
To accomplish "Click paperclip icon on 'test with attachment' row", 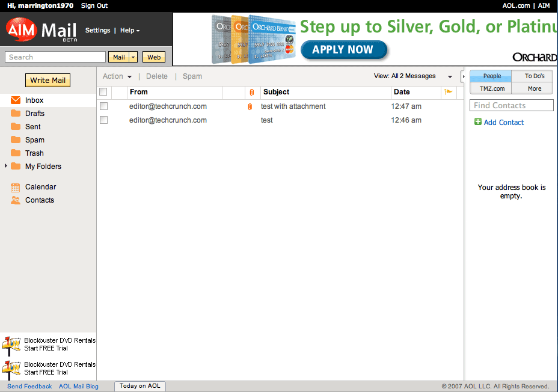I will (x=250, y=106).
